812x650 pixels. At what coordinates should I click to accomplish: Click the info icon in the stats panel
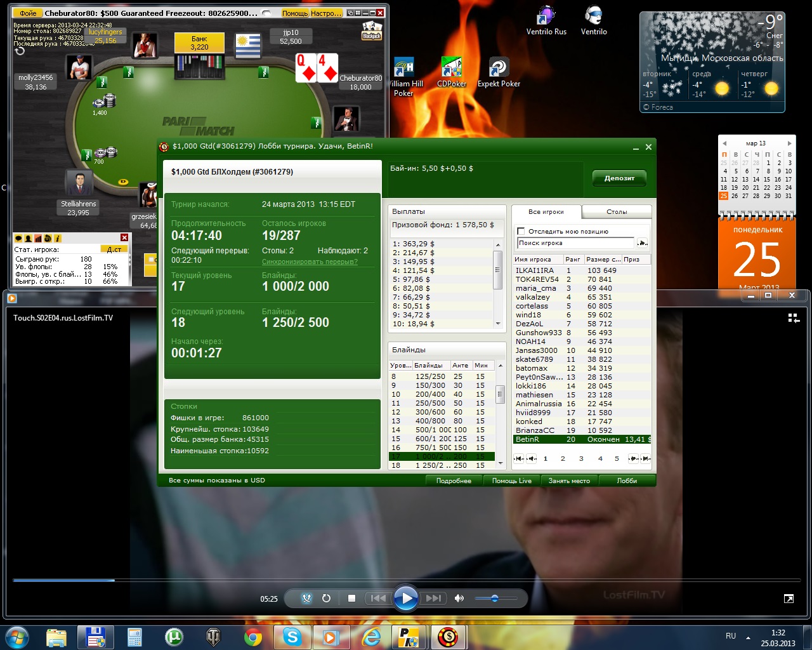pyautogui.click(x=58, y=238)
